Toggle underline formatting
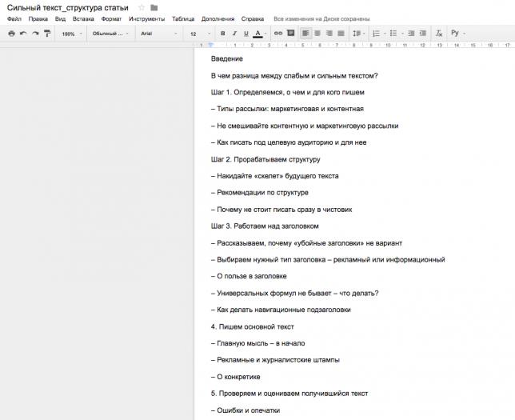This screenshot has width=515, height=420. tap(246, 33)
